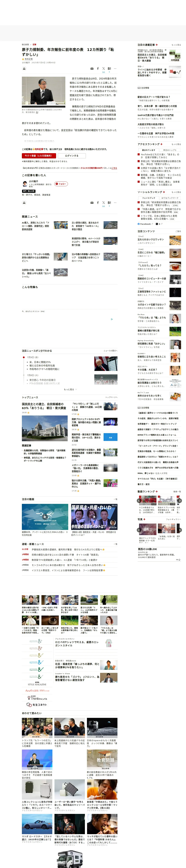Open 関連ニュース AI導入、原発にもじわり article
The width and height of the screenshot is (186, 868).
point(35,226)
